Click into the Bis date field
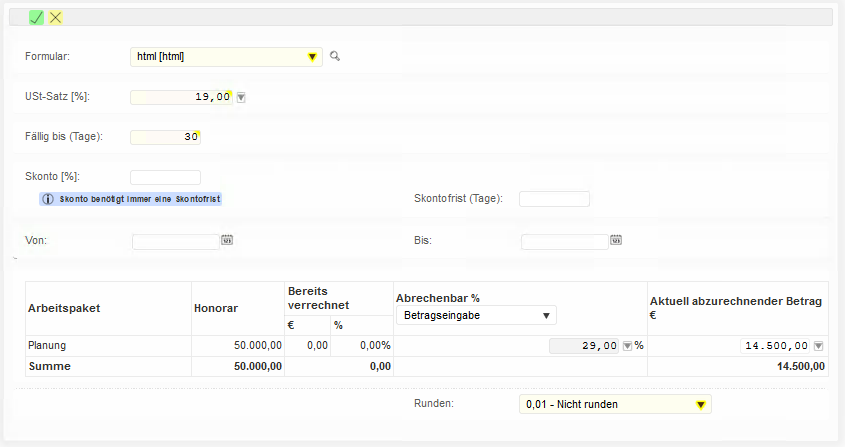The height and width of the screenshot is (447, 845). [564, 241]
